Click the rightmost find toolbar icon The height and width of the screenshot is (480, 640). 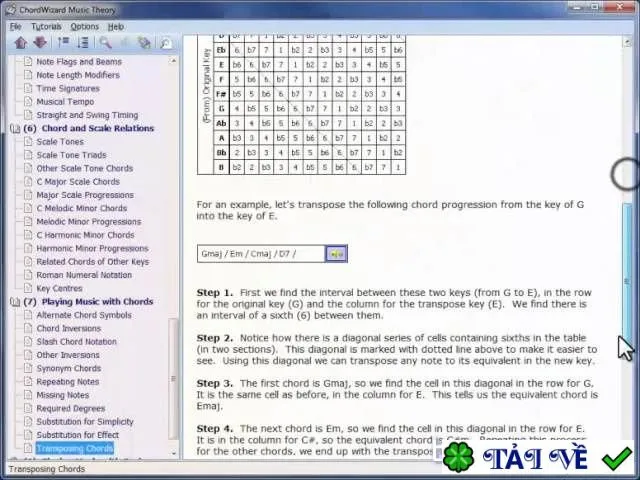pos(165,42)
